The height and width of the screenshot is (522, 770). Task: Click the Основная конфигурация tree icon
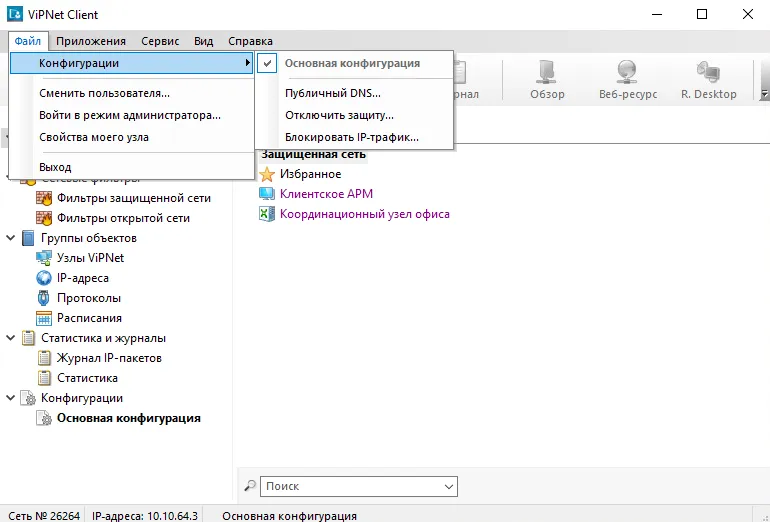44,418
